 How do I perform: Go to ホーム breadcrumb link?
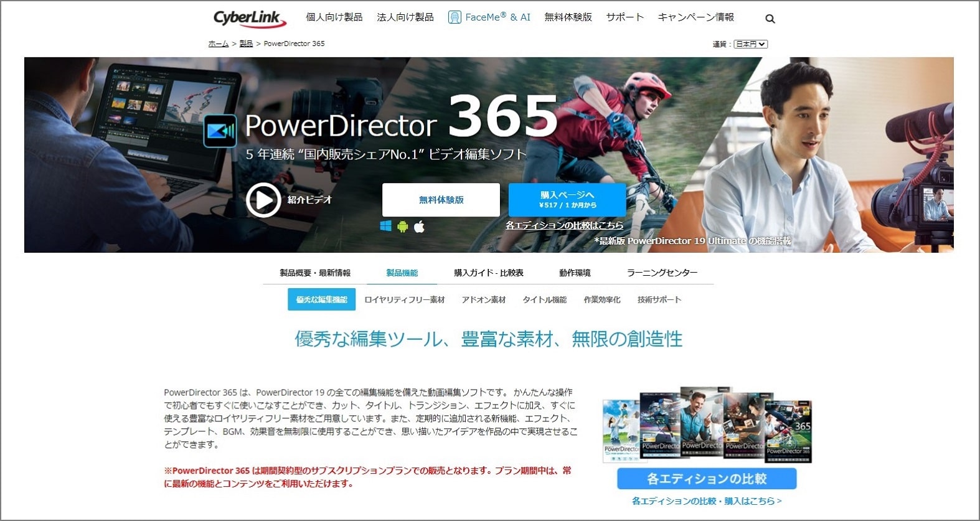(219, 44)
